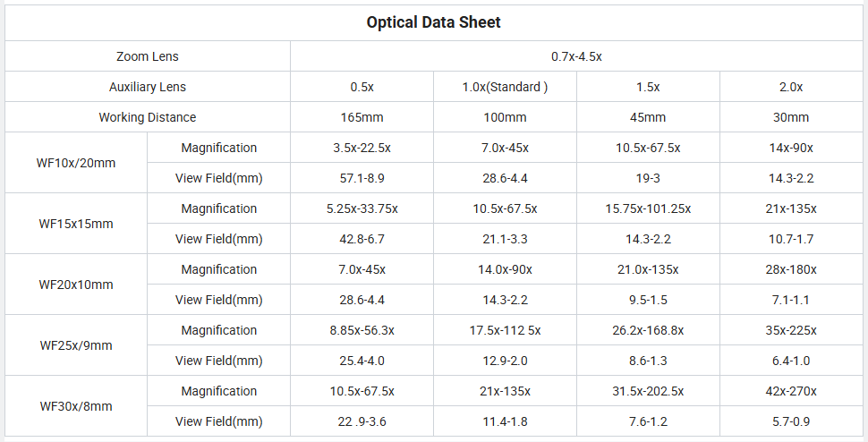Select the Zoom Lens row label
Image resolution: width=868 pixels, height=442 pixels.
pos(148,56)
